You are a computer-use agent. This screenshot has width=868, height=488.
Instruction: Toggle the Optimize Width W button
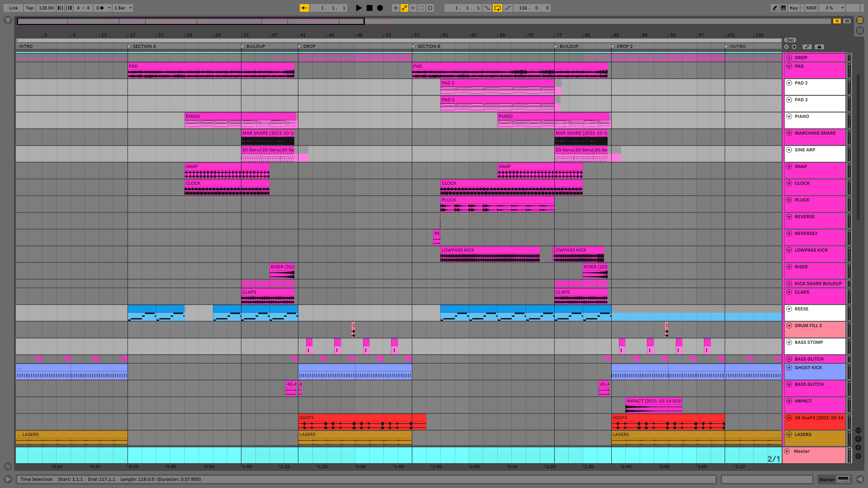pos(847,21)
